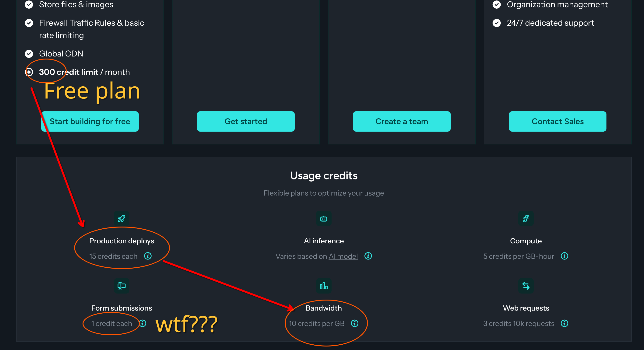Click the Form submissions icon
The image size is (644, 350).
pyautogui.click(x=121, y=286)
